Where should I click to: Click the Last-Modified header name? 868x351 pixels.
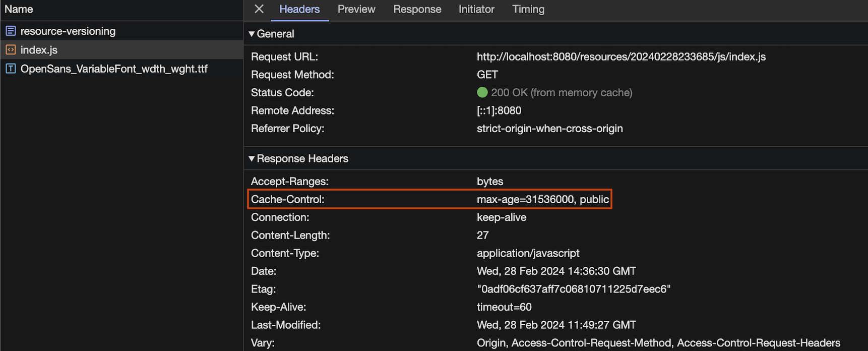click(x=285, y=325)
